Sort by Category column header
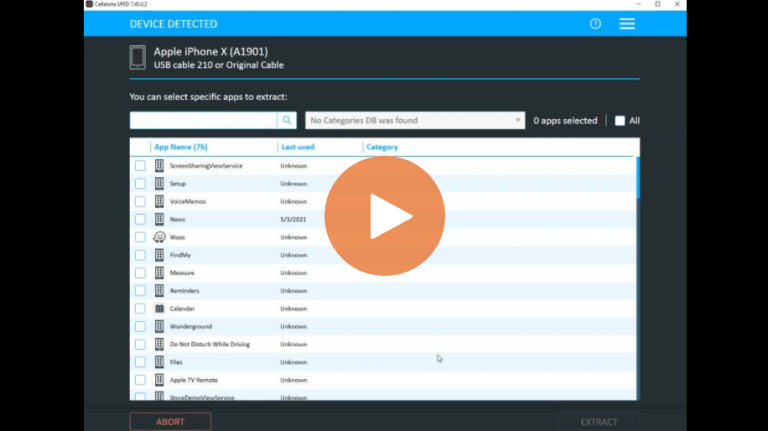Screen dimensions: 768x431 click(x=382, y=147)
